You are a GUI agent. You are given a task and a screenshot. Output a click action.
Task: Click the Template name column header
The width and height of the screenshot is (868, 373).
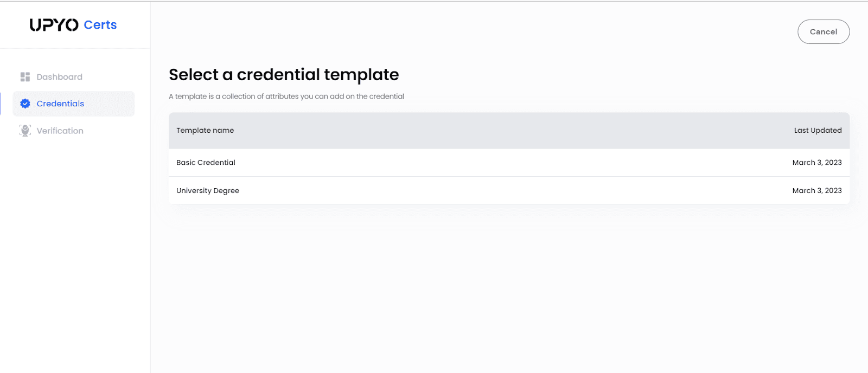tap(205, 130)
